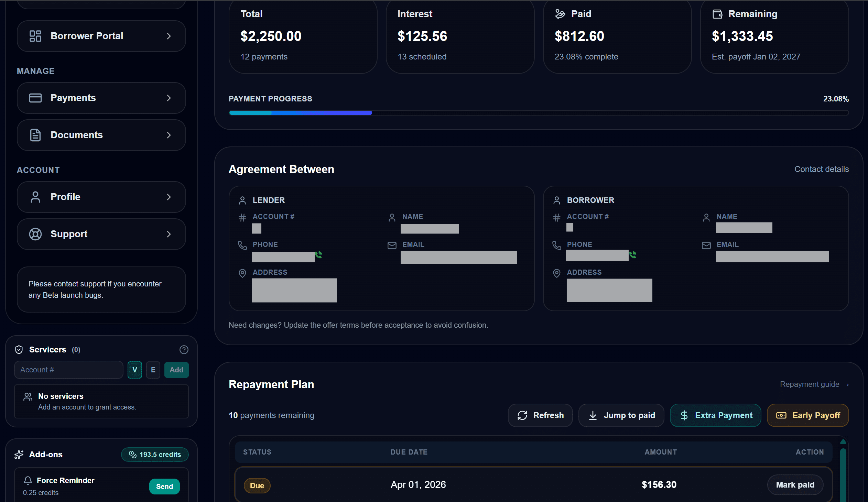Open the Repayment guide link
Image resolution: width=868 pixels, height=502 pixels.
814,384
